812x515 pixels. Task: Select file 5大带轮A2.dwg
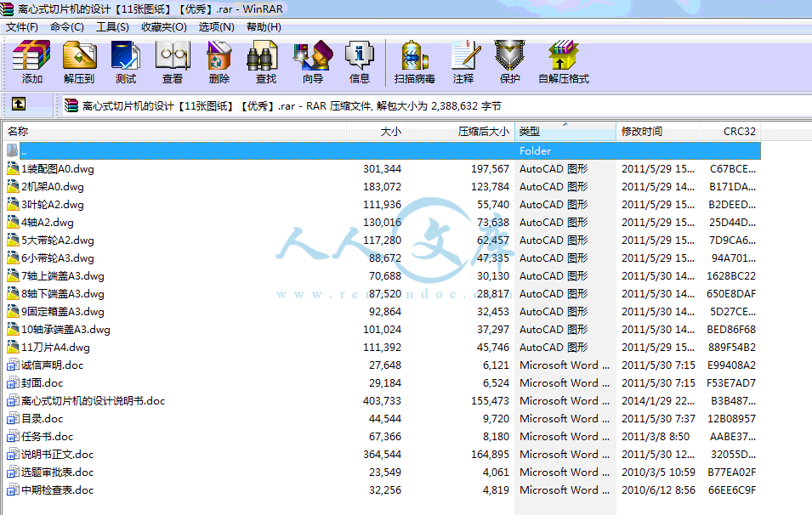58,241
